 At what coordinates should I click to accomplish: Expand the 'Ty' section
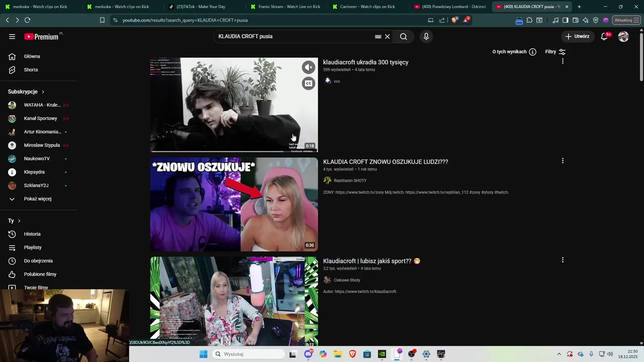(14, 221)
